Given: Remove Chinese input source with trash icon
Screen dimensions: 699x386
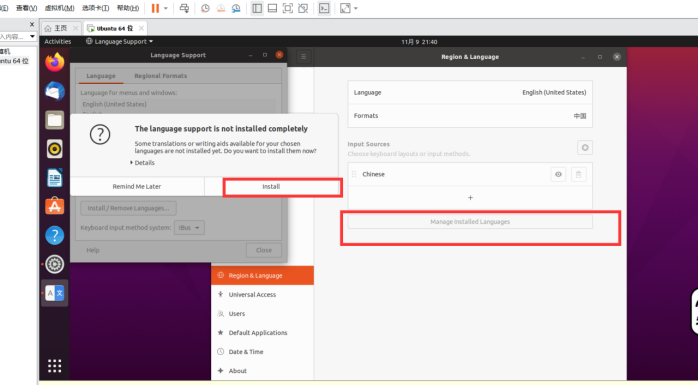Looking at the screenshot, I should point(579,174).
